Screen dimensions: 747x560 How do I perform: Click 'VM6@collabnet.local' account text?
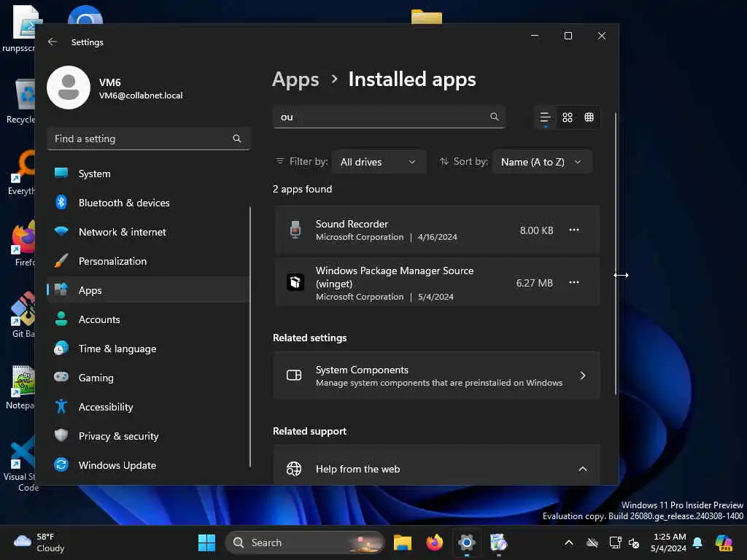[141, 96]
